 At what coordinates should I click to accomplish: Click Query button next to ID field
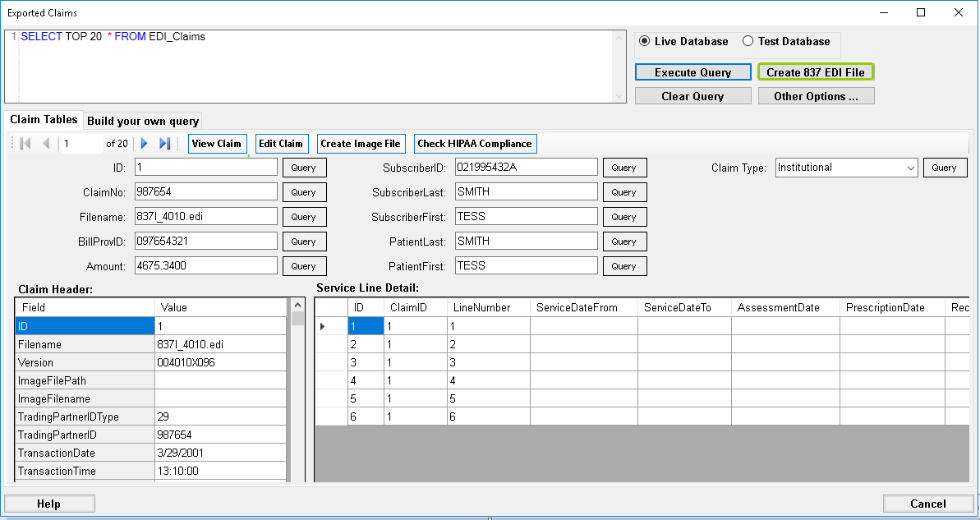pos(304,168)
